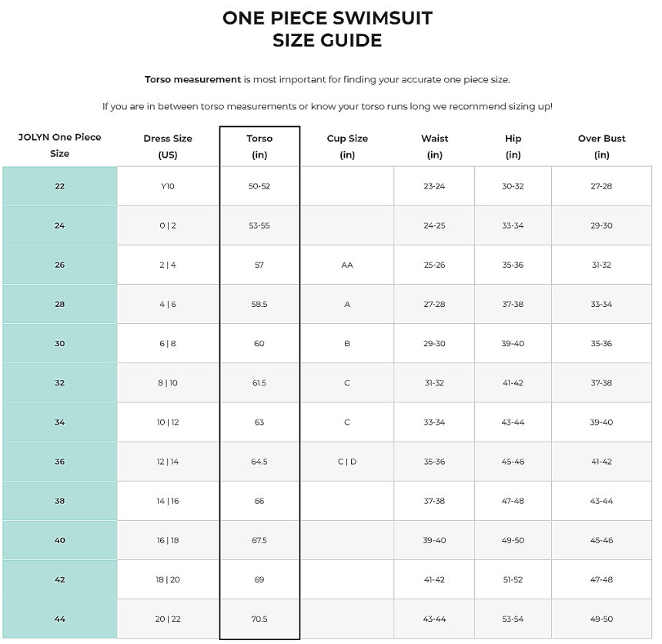Click the "Dress Size (US)" column header
The image size is (662, 644).
click(x=168, y=146)
